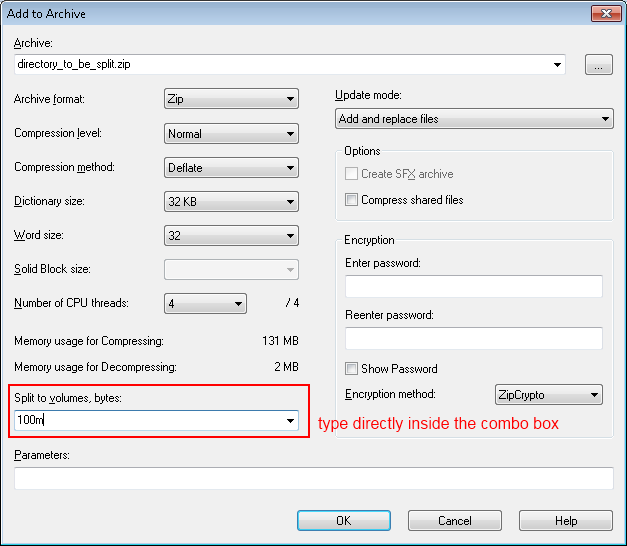Expand the Archive format dropdown showing Zip
This screenshot has height=546, width=627.
(x=231, y=99)
